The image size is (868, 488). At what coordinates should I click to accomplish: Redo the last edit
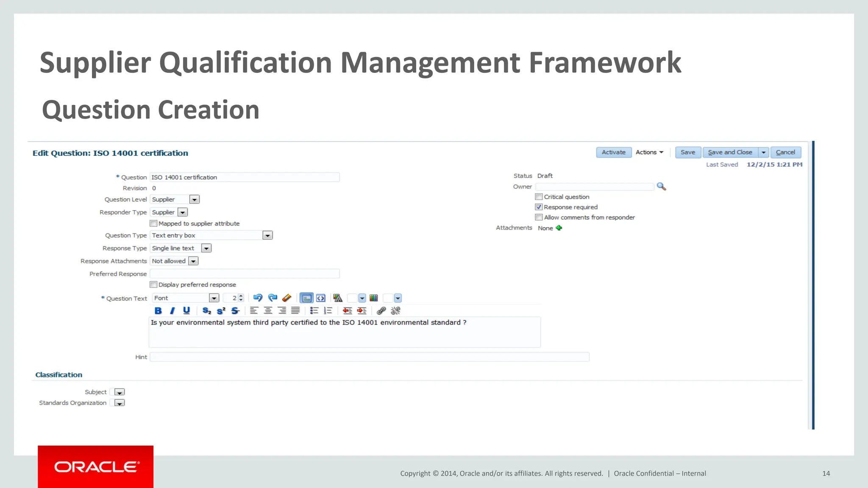coord(273,298)
